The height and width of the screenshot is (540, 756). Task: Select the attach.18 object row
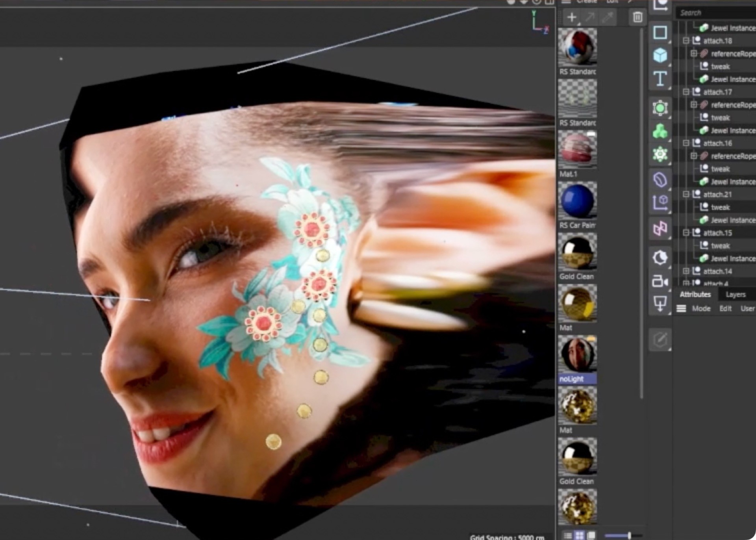[x=717, y=41]
